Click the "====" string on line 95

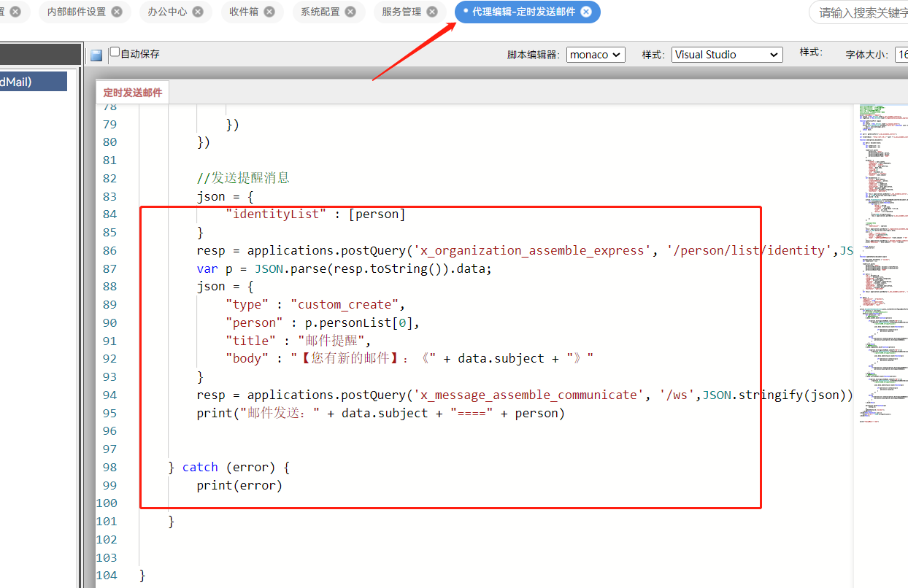(x=472, y=413)
